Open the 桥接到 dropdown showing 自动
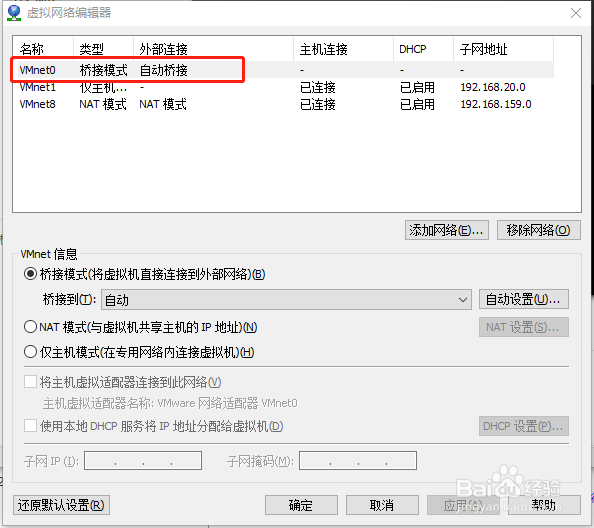The image size is (594, 528). pyautogui.click(x=286, y=300)
